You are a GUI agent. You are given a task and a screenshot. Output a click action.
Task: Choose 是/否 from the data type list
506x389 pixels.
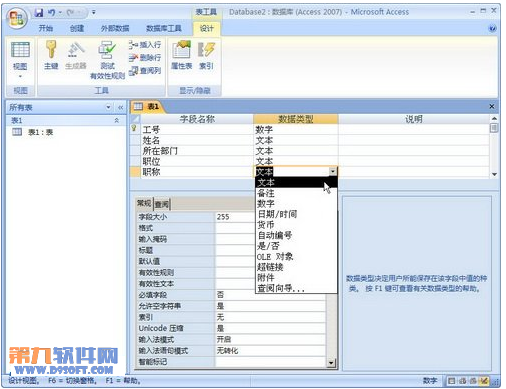tap(296, 246)
